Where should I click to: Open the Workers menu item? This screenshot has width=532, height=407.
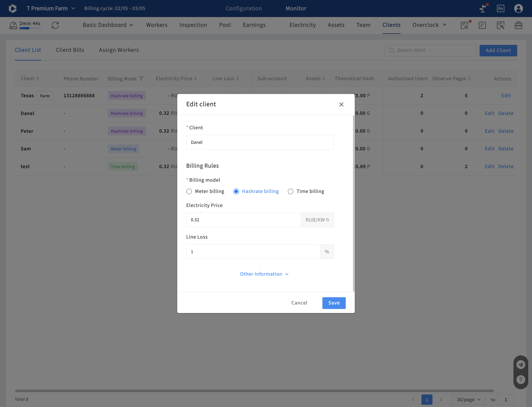[157, 25]
